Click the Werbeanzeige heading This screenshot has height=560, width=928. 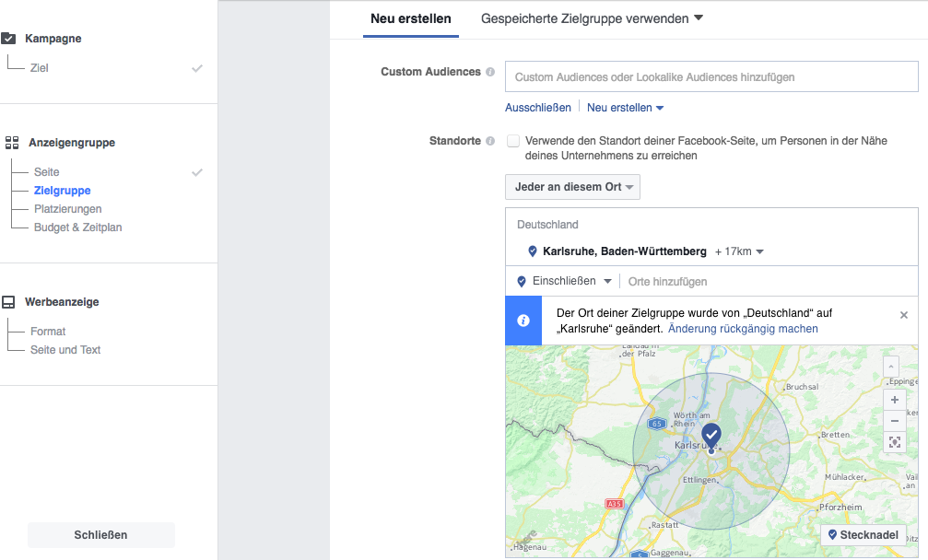tap(62, 302)
